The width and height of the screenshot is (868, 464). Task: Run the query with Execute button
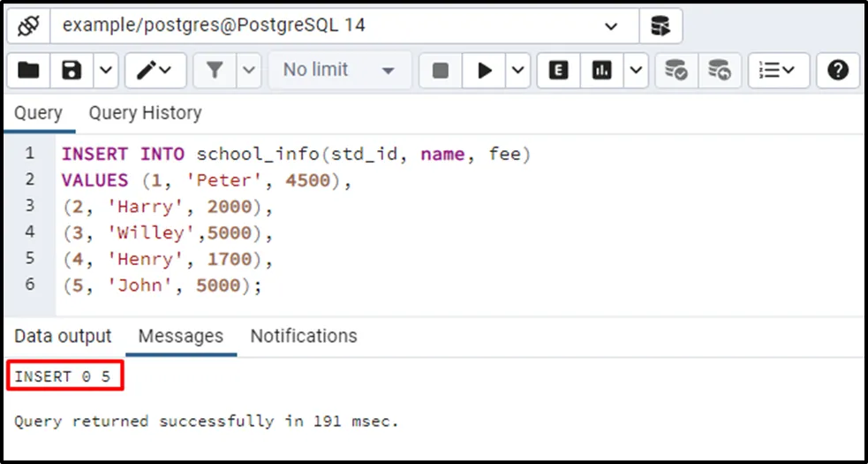coord(484,71)
